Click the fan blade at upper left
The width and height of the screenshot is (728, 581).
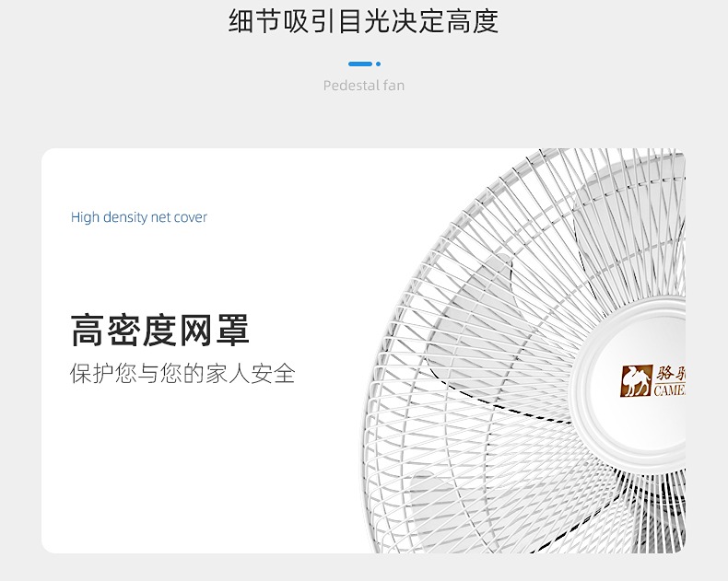(479, 304)
